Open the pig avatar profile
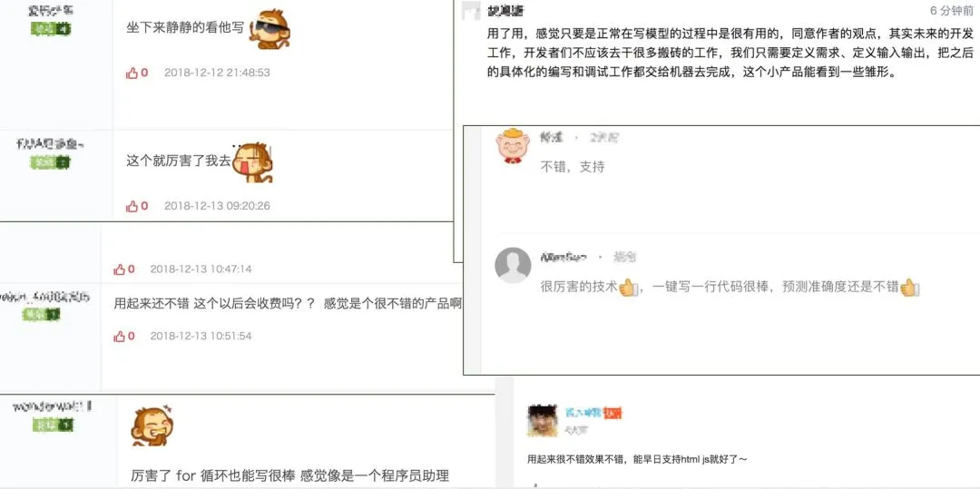 (x=513, y=145)
